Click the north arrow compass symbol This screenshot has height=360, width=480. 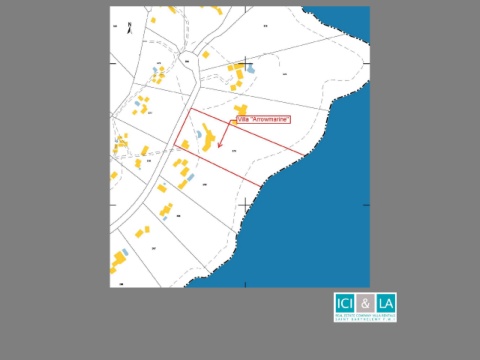point(130,28)
